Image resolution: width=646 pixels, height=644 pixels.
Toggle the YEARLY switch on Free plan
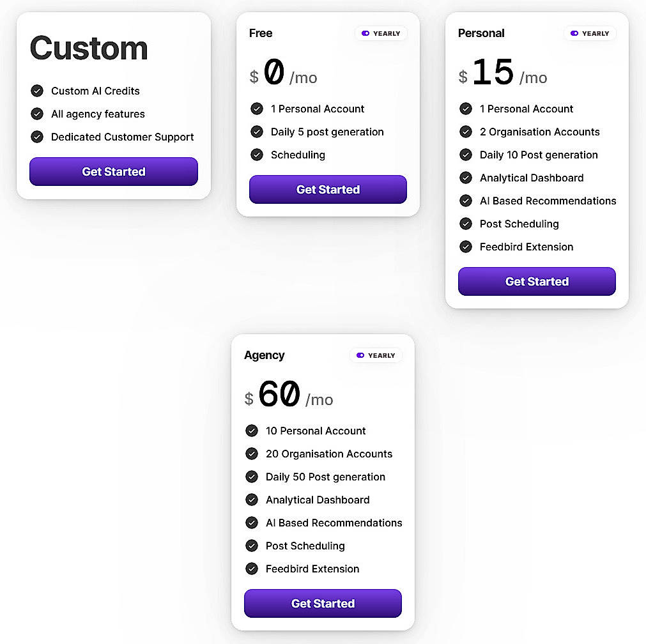pyautogui.click(x=381, y=33)
